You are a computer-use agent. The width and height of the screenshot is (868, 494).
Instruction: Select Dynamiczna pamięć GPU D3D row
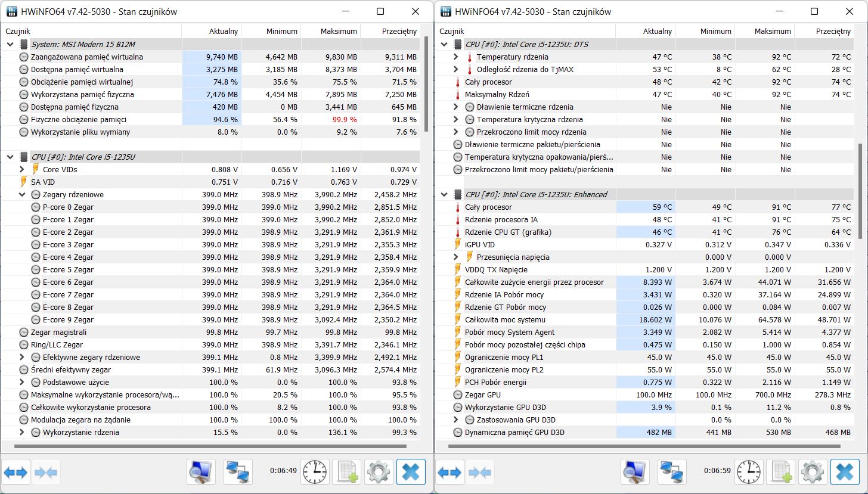pyautogui.click(x=645, y=432)
